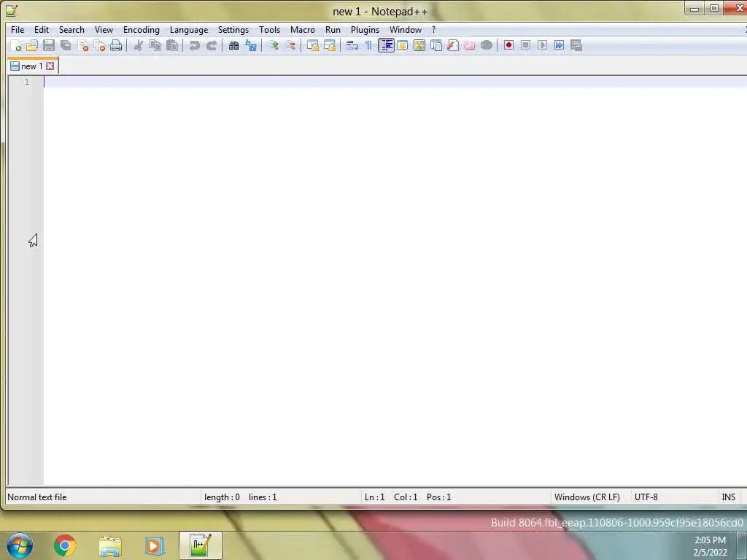Screen dimensions: 747x560
Task: Close the current document via the Close toolbar icon
Action: click(x=82, y=46)
